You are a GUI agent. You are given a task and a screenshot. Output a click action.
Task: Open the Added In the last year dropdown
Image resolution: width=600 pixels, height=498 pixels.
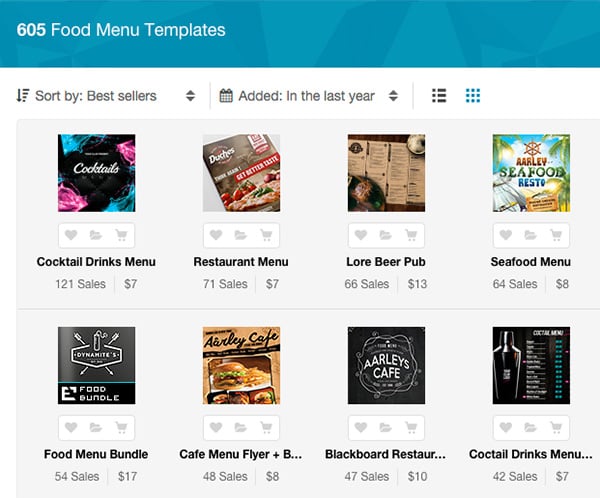(309, 96)
